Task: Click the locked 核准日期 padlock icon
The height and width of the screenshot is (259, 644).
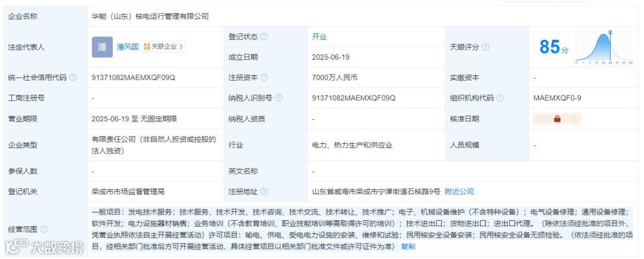Action: [x=558, y=119]
